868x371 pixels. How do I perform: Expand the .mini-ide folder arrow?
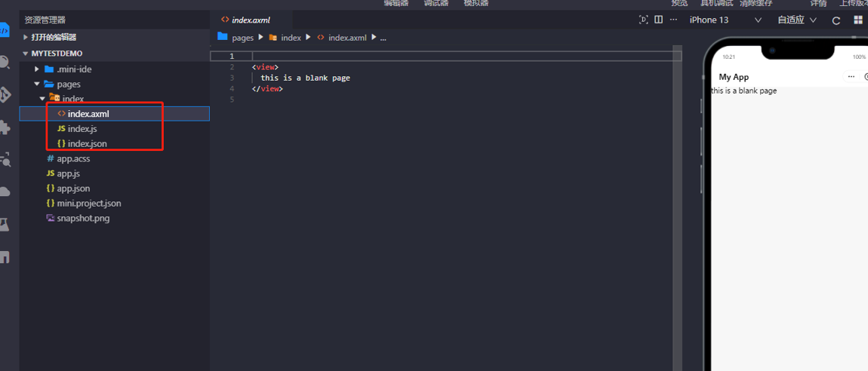point(36,69)
